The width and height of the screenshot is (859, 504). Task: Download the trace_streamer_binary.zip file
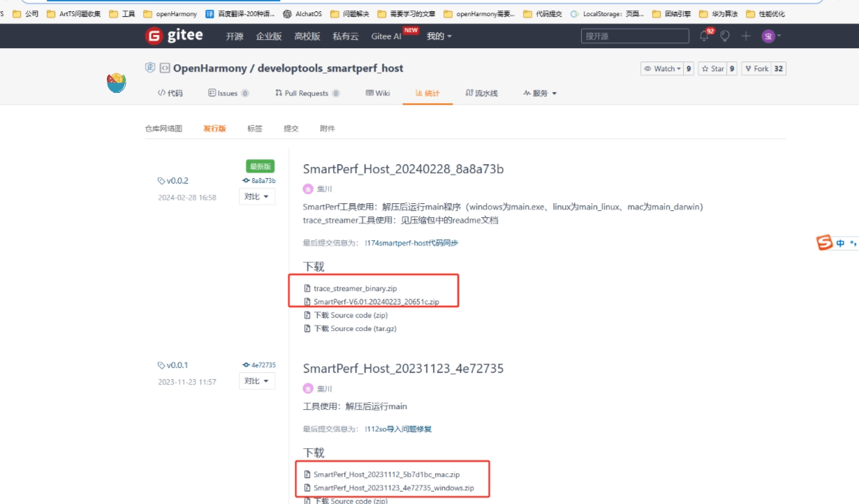click(x=355, y=288)
